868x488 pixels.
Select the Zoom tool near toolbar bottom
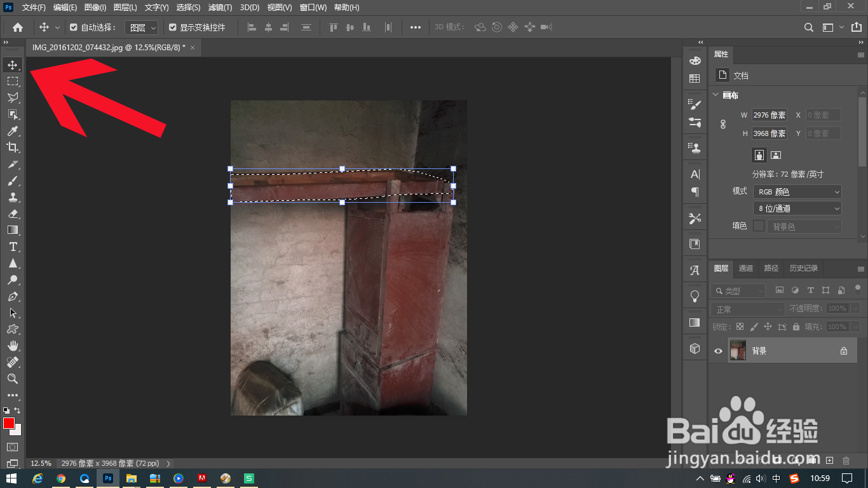point(13,379)
